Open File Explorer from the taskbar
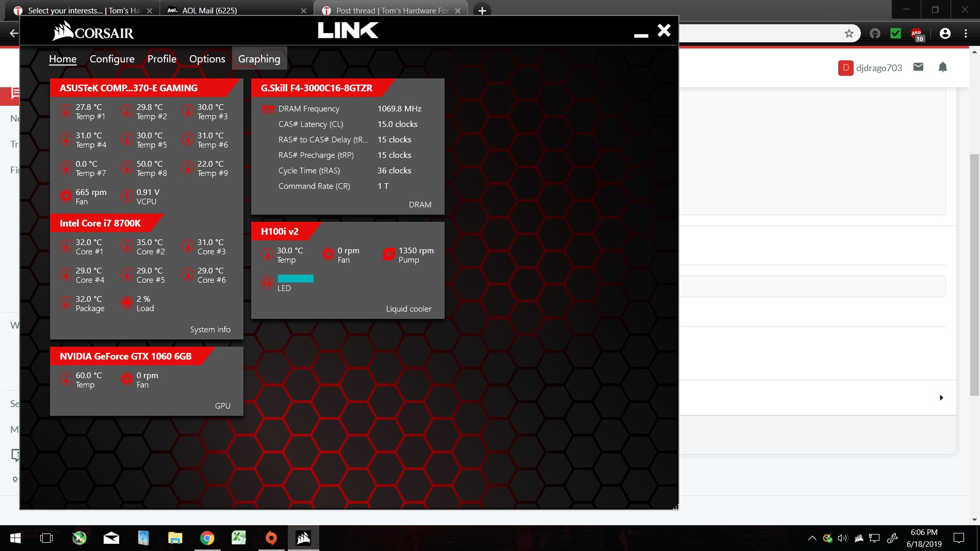The height and width of the screenshot is (551, 980). (x=175, y=538)
